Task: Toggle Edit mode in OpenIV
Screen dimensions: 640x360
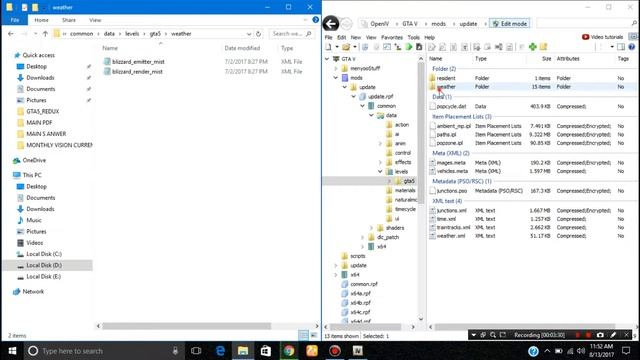Action: click(510, 24)
